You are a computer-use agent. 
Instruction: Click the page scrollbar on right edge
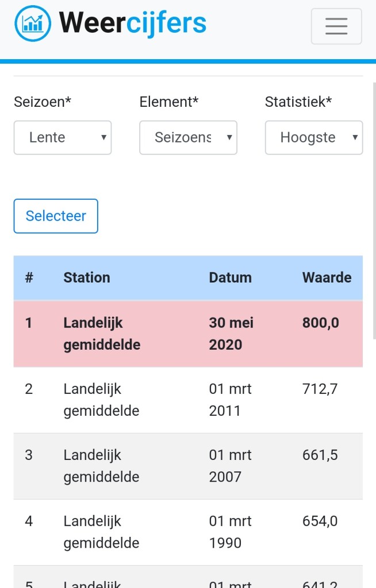pyautogui.click(x=374, y=211)
